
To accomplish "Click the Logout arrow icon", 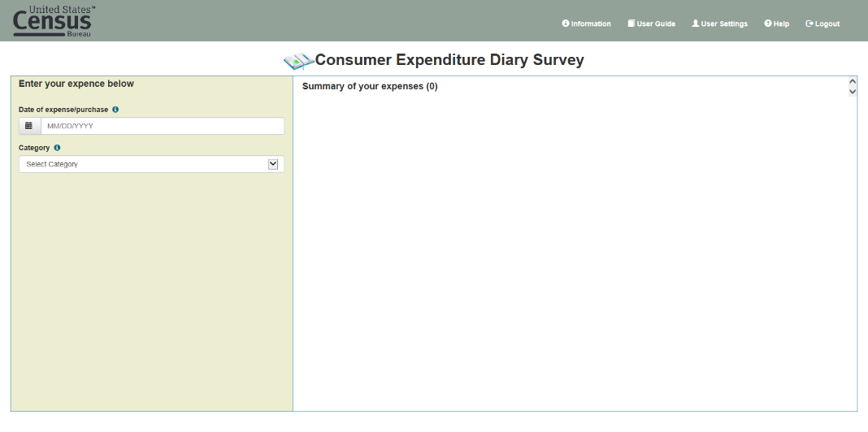I will coord(809,24).
